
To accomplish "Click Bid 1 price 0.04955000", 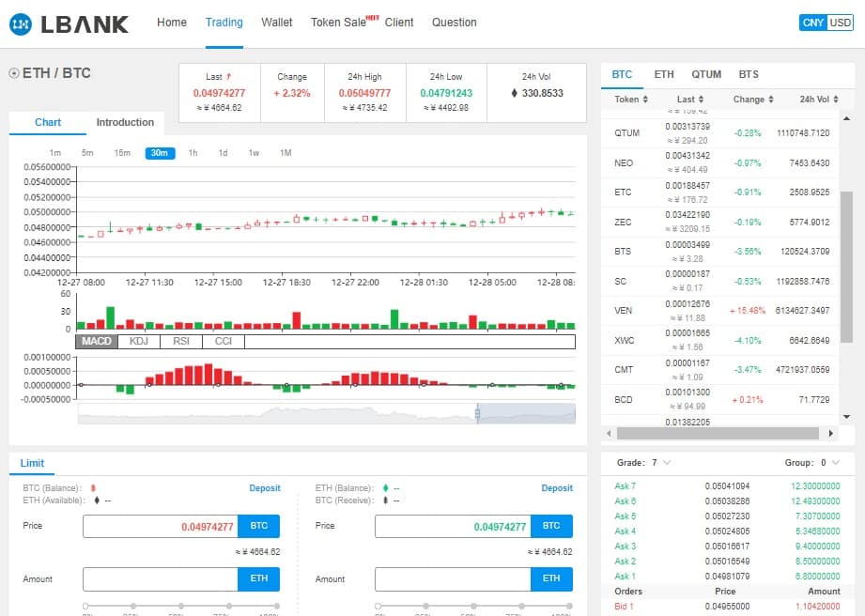I will tap(727, 606).
